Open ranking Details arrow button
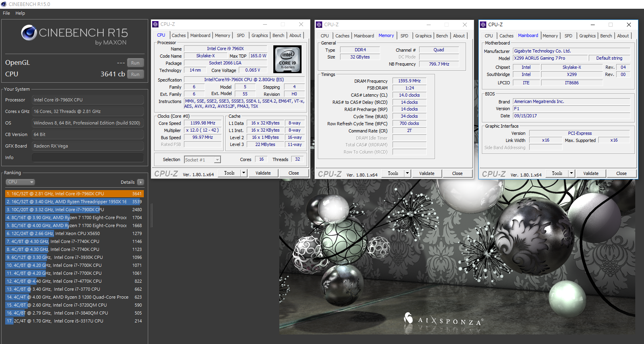The image size is (644, 344). 140,182
